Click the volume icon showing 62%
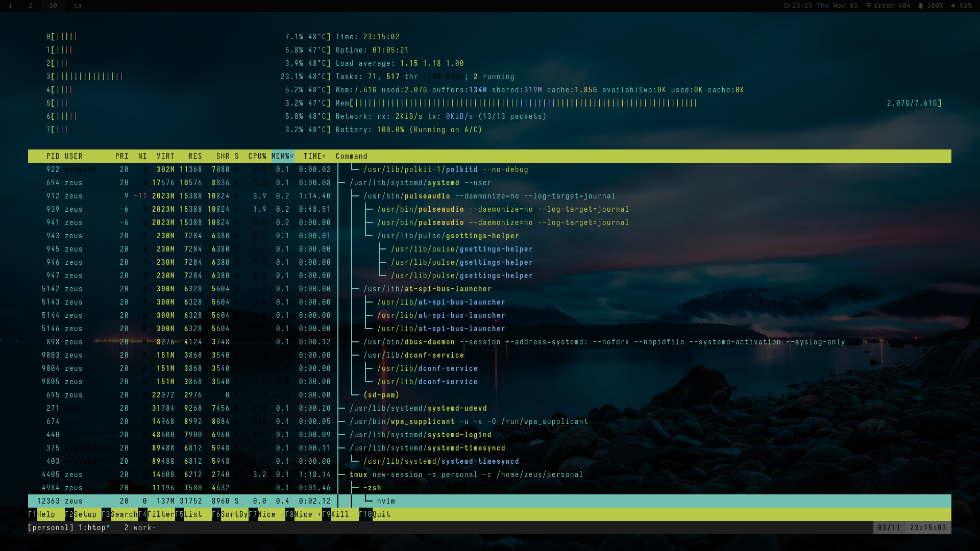The image size is (980, 551). pyautogui.click(x=953, y=6)
